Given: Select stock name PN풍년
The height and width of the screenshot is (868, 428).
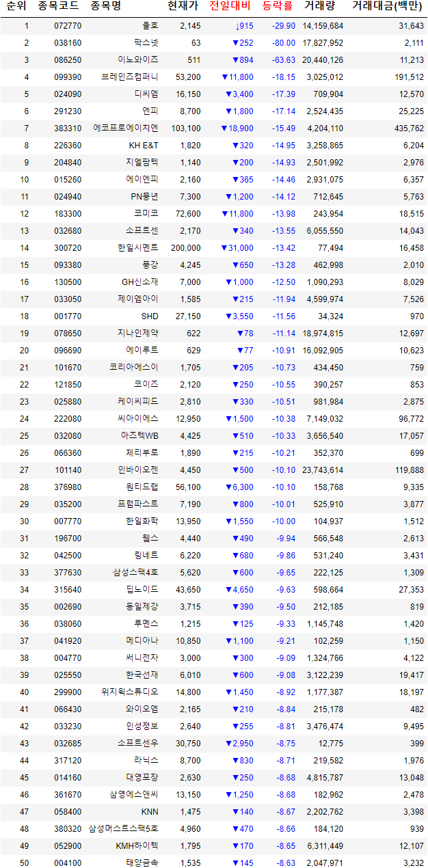Looking at the screenshot, I should [144, 197].
